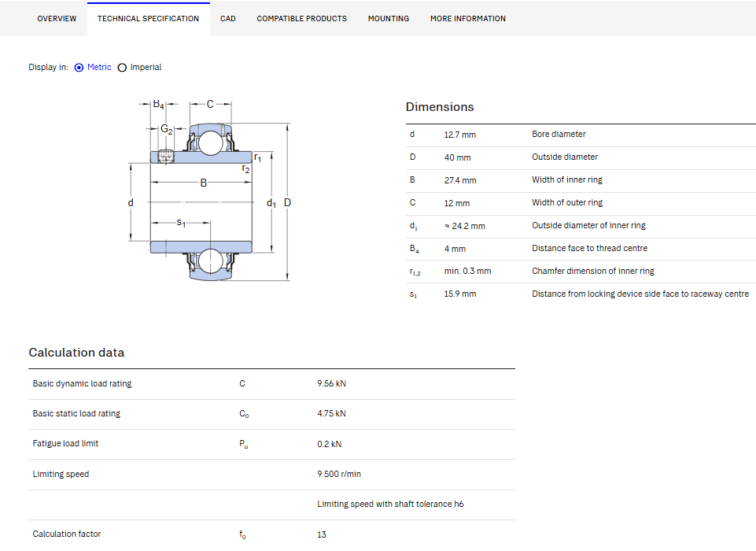The width and height of the screenshot is (756, 551).
Task: Click the 12.7 mm bore diameter value
Action: click(460, 135)
